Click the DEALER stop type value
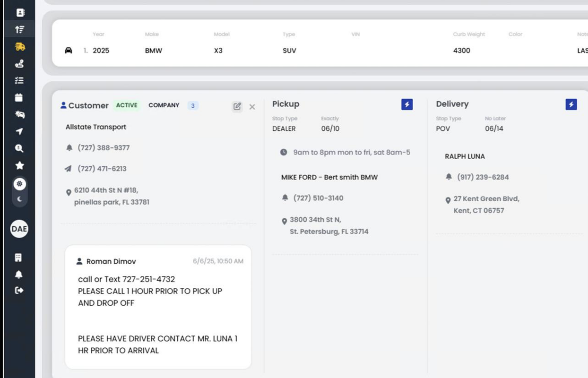588x378 pixels. click(x=284, y=129)
